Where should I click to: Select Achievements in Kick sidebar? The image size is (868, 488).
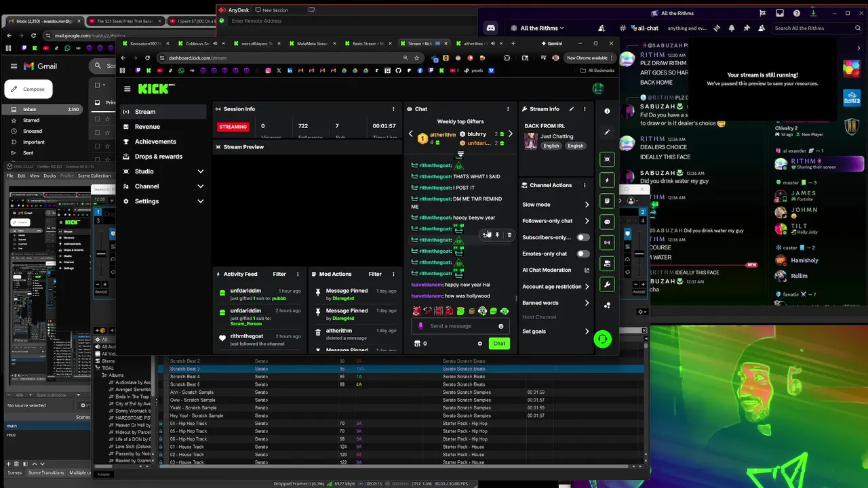163,142
